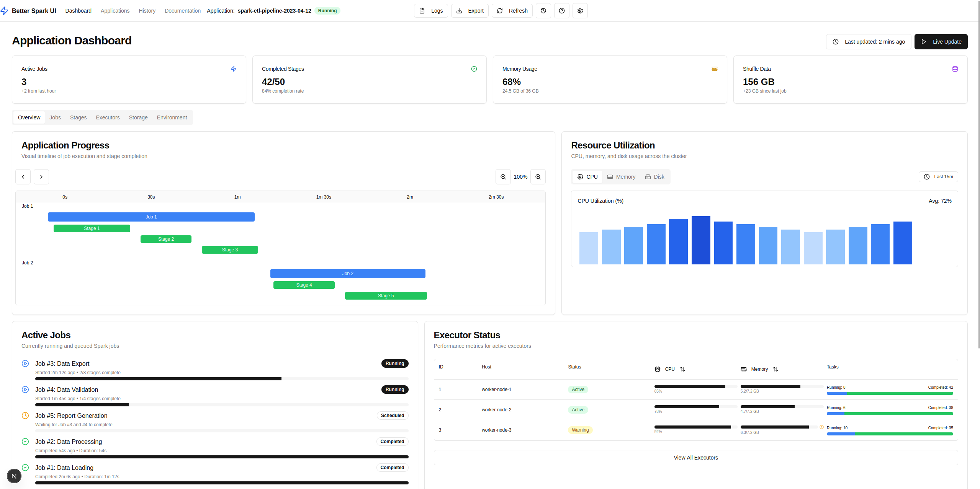Image resolution: width=980 pixels, height=489 pixels.
Task: Zoom out the timeline with minus magnifier
Action: point(503,177)
